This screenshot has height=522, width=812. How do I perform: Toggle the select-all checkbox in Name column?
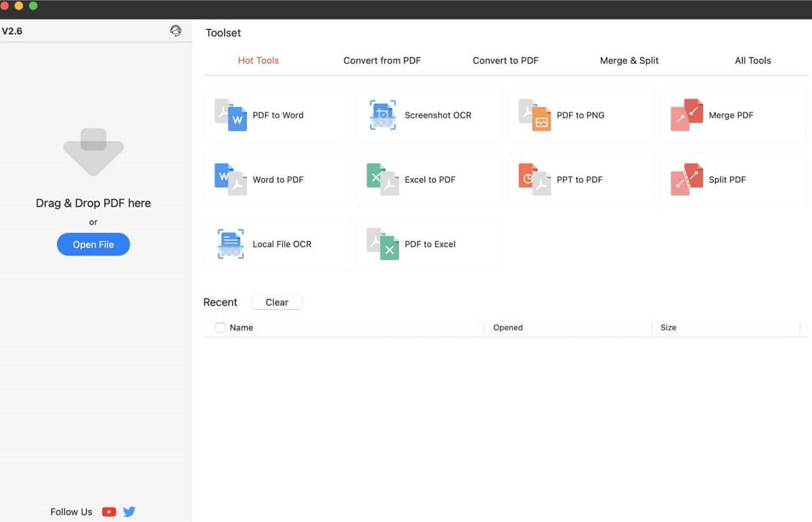point(220,327)
